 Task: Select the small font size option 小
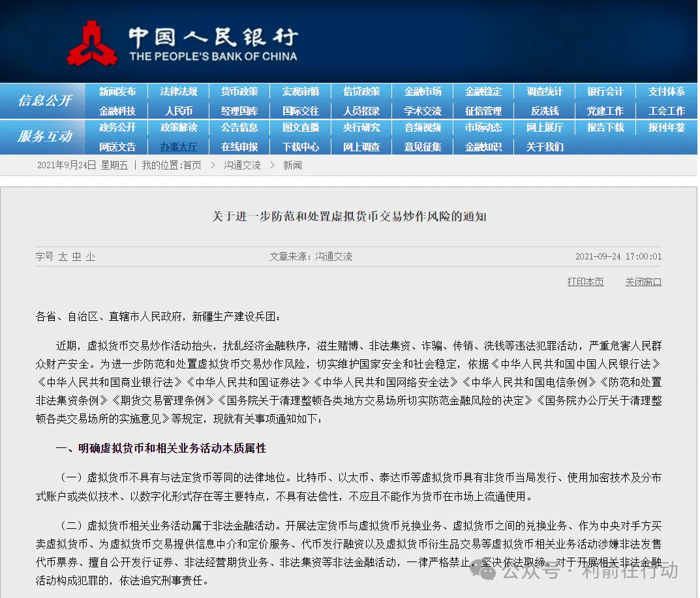click(90, 257)
